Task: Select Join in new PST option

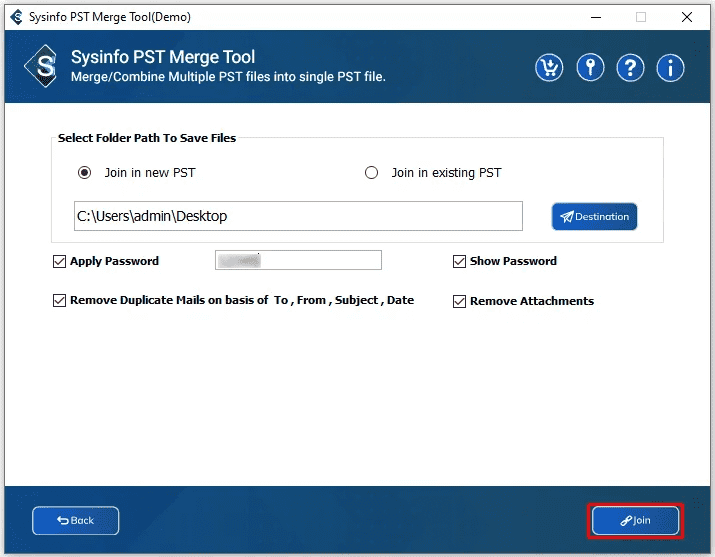Action: pyautogui.click(x=84, y=173)
